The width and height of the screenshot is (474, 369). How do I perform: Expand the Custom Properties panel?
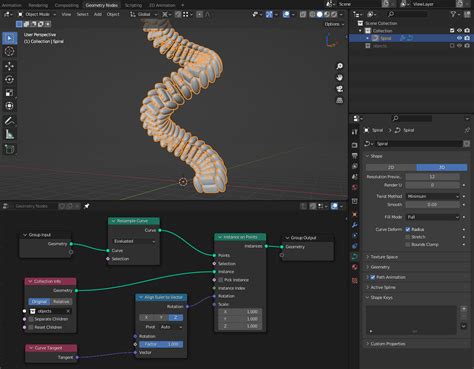(388, 344)
